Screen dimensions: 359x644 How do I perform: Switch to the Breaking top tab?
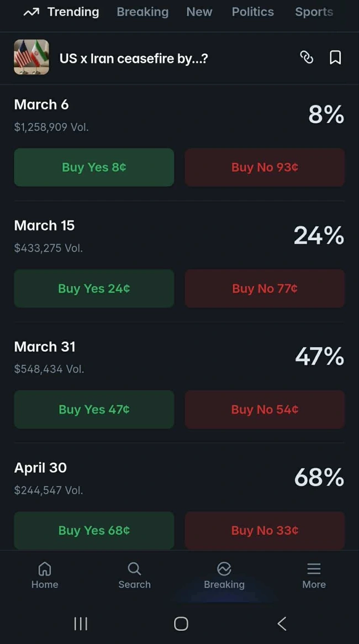(142, 12)
